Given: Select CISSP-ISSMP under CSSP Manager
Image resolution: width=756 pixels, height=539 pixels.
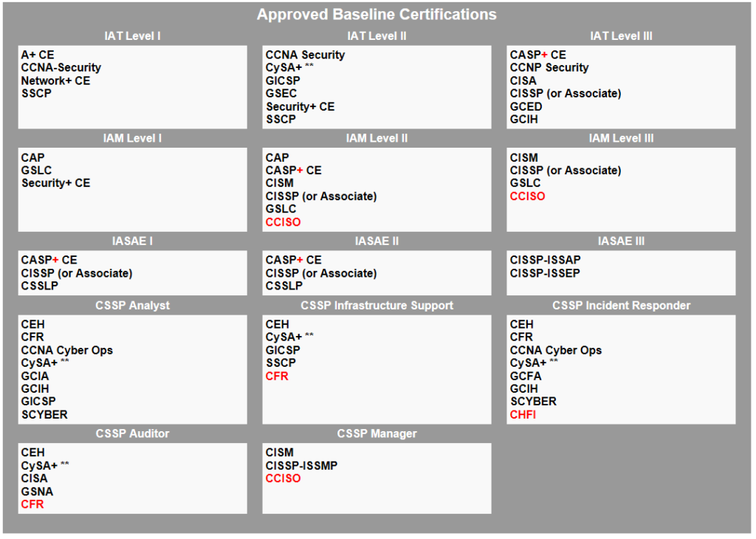Looking at the screenshot, I should pos(300,465).
